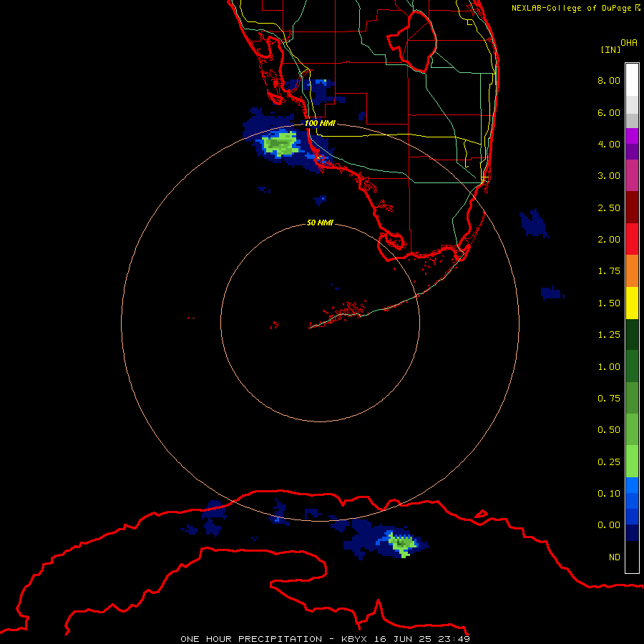The image size is (644, 644).
Task: Click the 2.00 legend value
Action: [609, 240]
